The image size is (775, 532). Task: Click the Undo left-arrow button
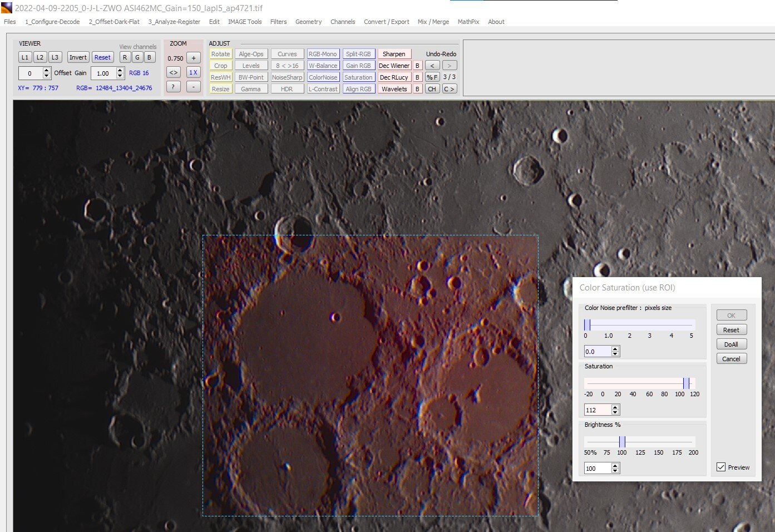[432, 66]
